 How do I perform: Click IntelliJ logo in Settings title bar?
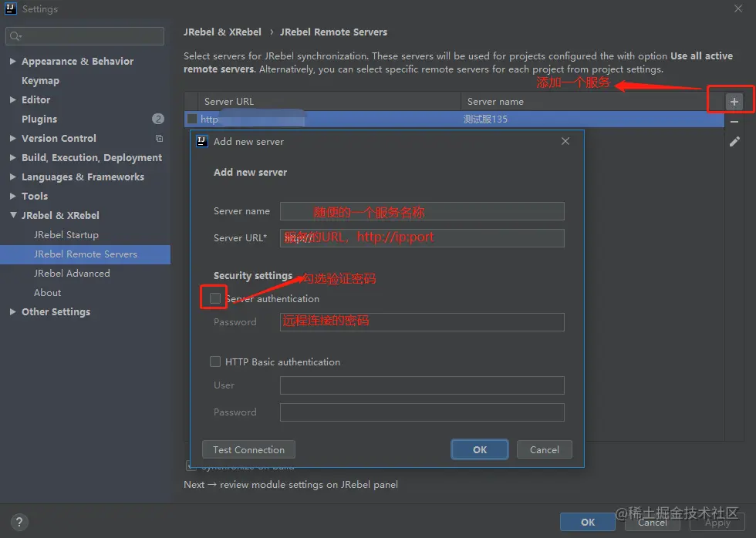tap(10, 8)
